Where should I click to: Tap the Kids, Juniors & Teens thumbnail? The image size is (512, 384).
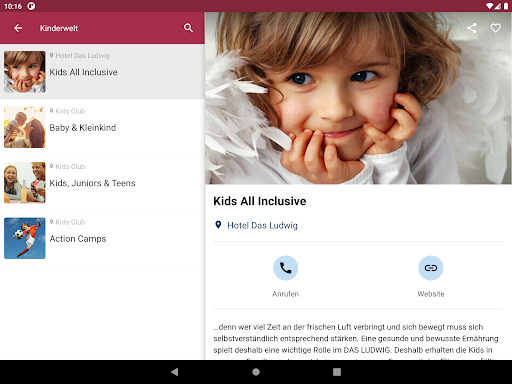(25, 183)
